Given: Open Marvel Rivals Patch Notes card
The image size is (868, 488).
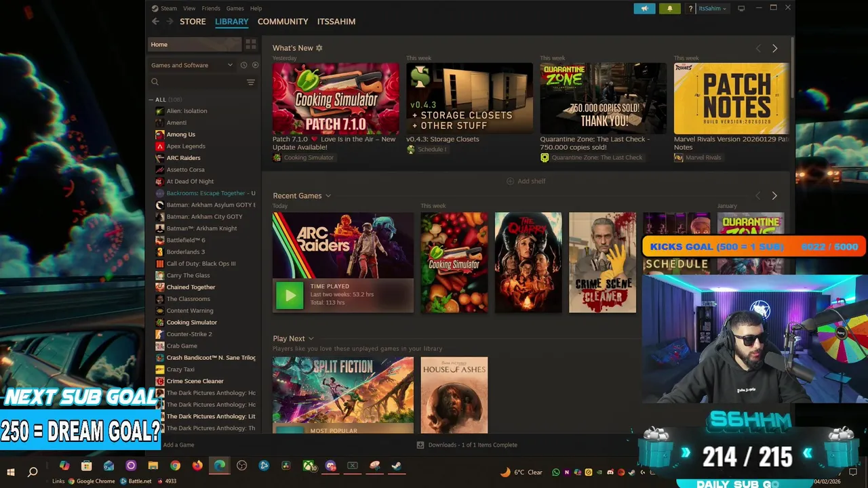Looking at the screenshot, I should (x=731, y=99).
